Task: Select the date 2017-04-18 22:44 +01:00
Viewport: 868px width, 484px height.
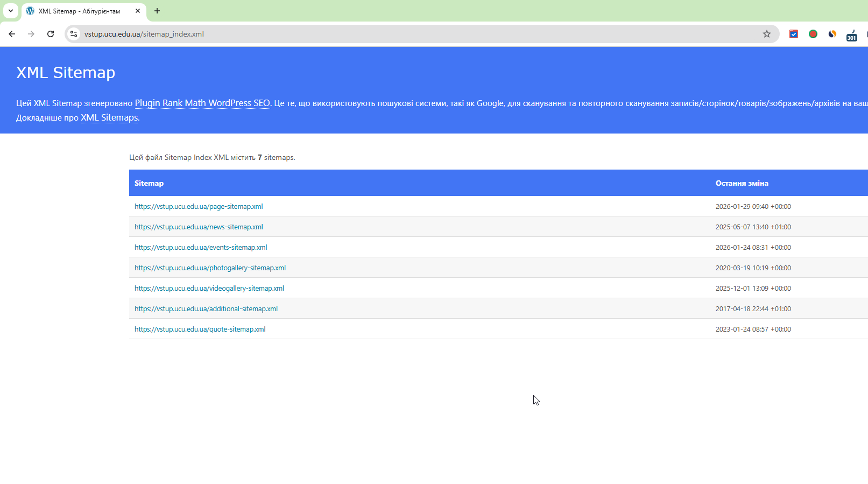Action: coord(753,308)
